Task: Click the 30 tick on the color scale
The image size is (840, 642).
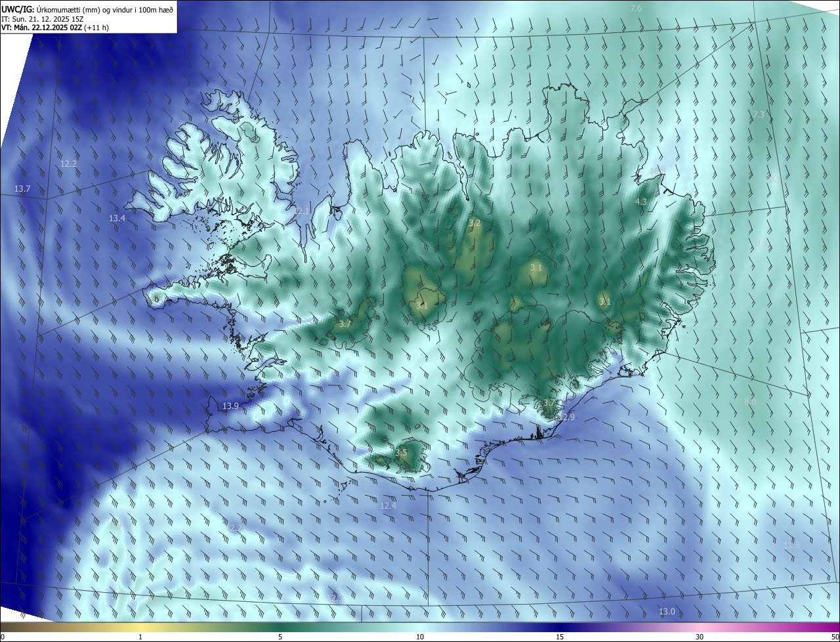Action: pyautogui.click(x=700, y=637)
